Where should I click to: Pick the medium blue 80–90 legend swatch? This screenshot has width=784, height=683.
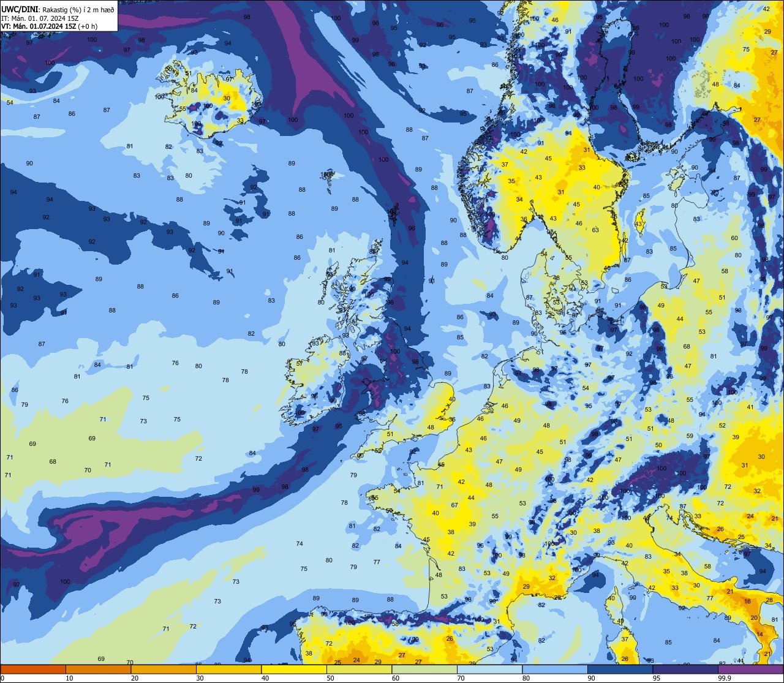[x=555, y=669]
